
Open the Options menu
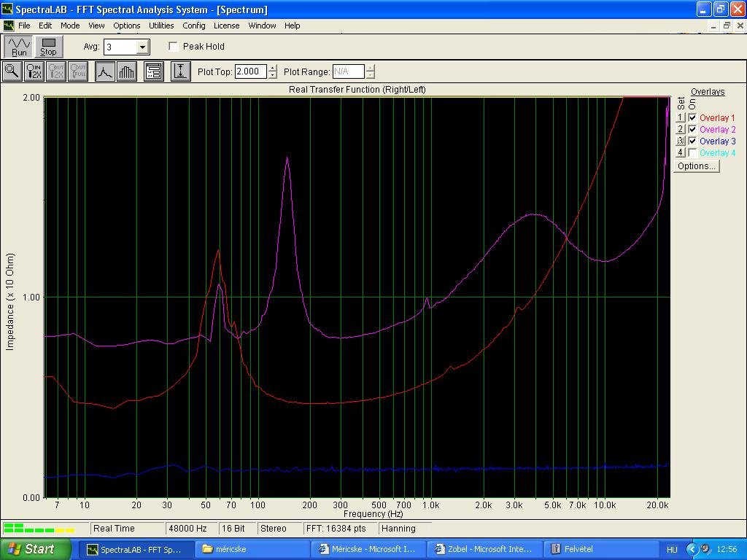pyautogui.click(x=127, y=26)
